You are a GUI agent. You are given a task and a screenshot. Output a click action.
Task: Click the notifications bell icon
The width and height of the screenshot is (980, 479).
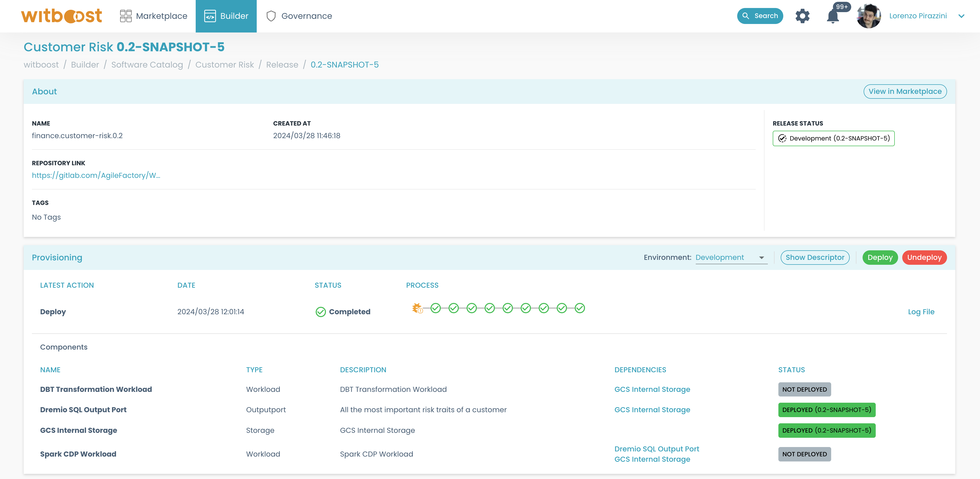pos(834,16)
